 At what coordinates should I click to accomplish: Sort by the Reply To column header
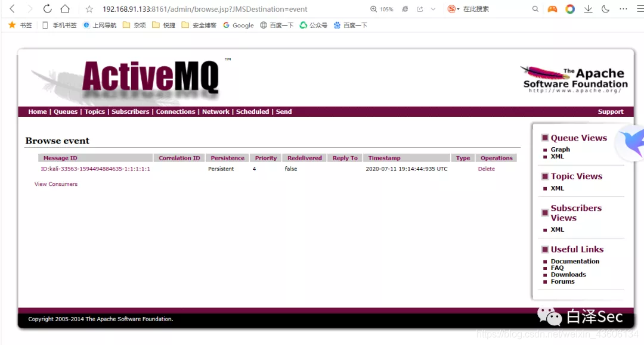pyautogui.click(x=345, y=158)
